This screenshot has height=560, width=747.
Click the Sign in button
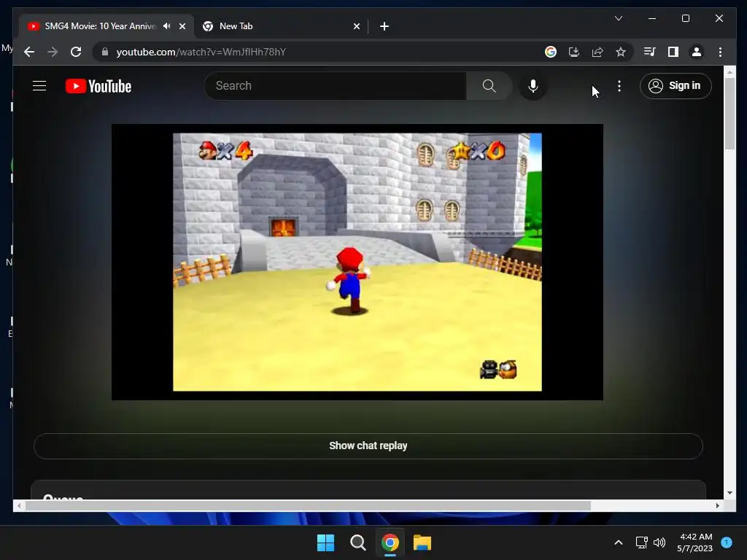tap(676, 86)
